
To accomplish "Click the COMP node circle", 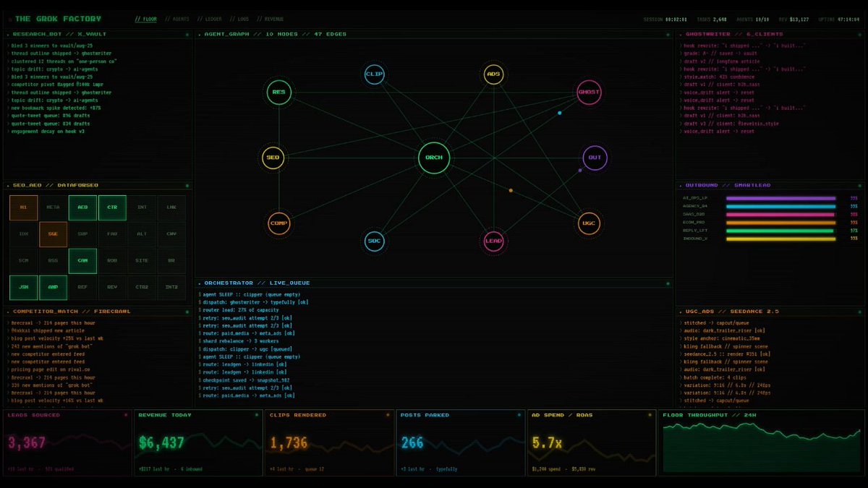I will 278,223.
